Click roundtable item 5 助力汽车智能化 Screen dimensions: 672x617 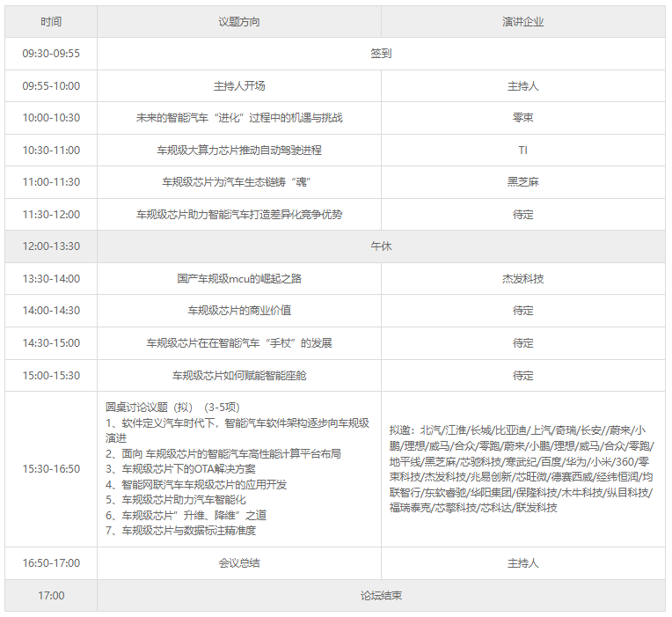(x=176, y=500)
